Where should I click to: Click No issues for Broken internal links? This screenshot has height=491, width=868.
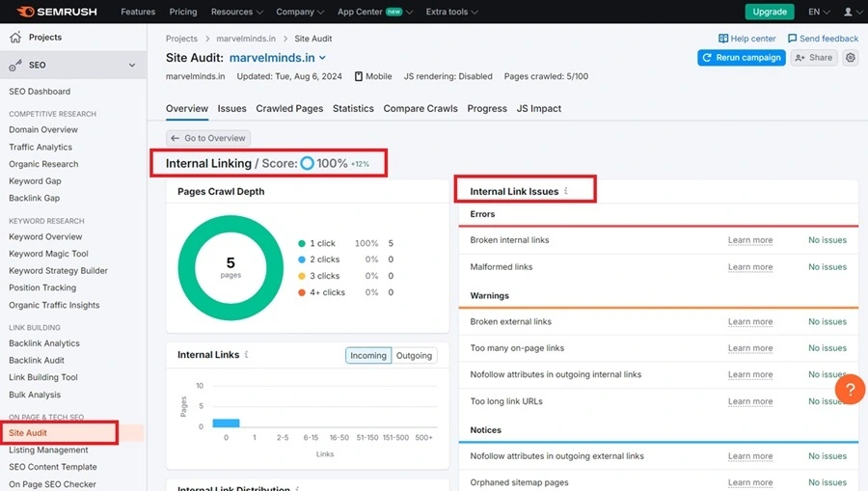pyautogui.click(x=827, y=240)
